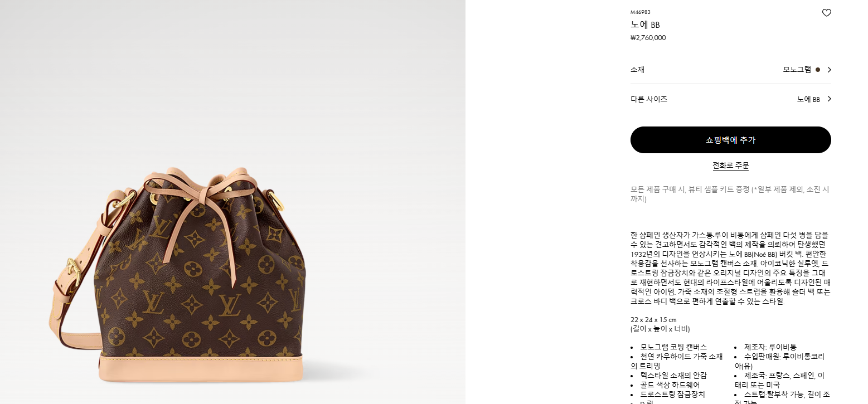Add 노에 BB to wishlist with heart icon
The image size is (868, 404).
point(826,13)
